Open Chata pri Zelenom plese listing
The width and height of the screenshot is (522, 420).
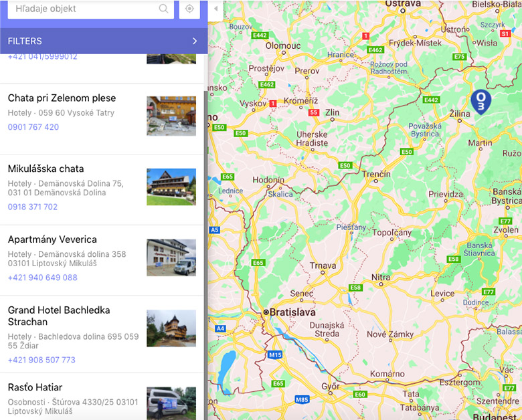click(62, 98)
